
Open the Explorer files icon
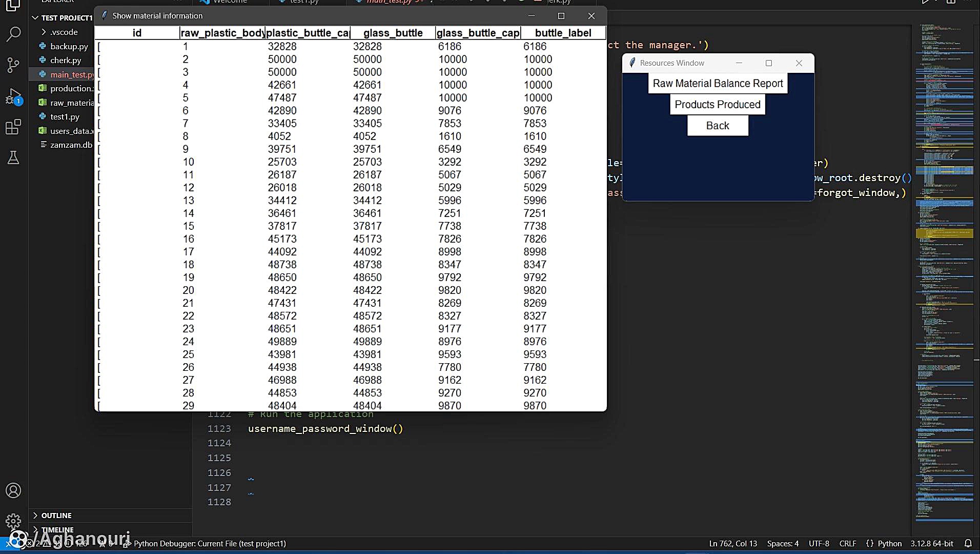click(x=13, y=5)
